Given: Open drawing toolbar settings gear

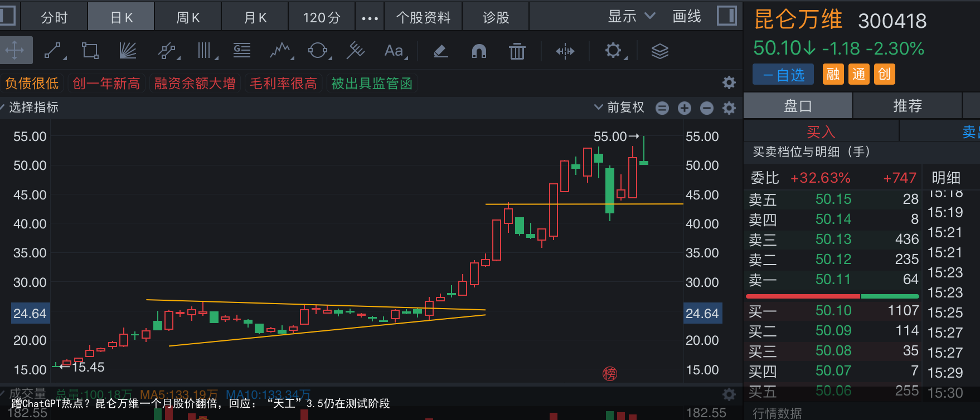Looking at the screenshot, I should click(613, 51).
